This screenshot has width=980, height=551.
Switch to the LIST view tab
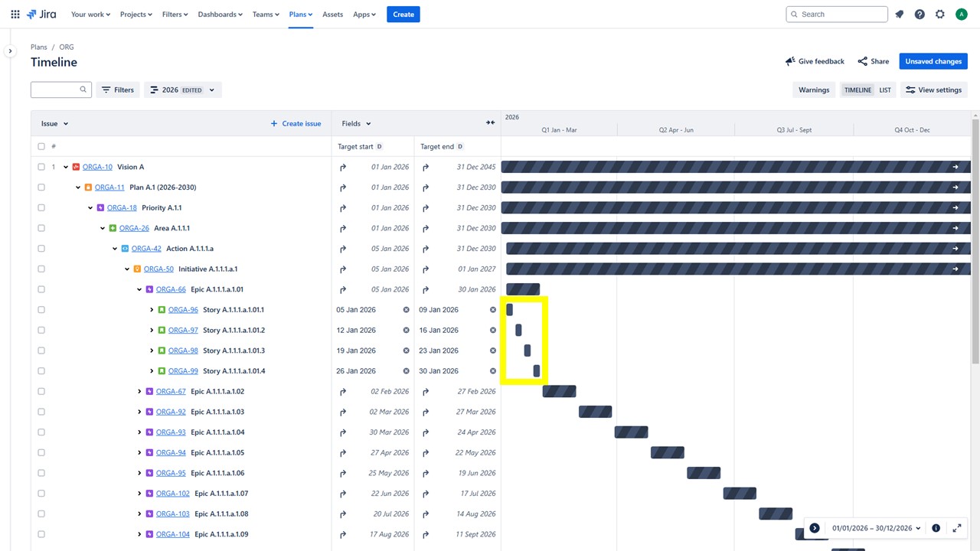pos(885,90)
